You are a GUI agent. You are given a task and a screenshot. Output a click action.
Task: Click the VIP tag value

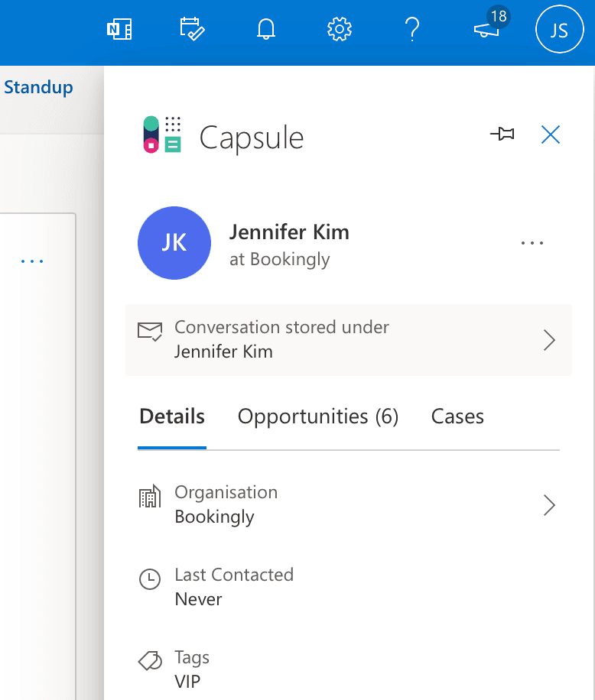[187, 682]
